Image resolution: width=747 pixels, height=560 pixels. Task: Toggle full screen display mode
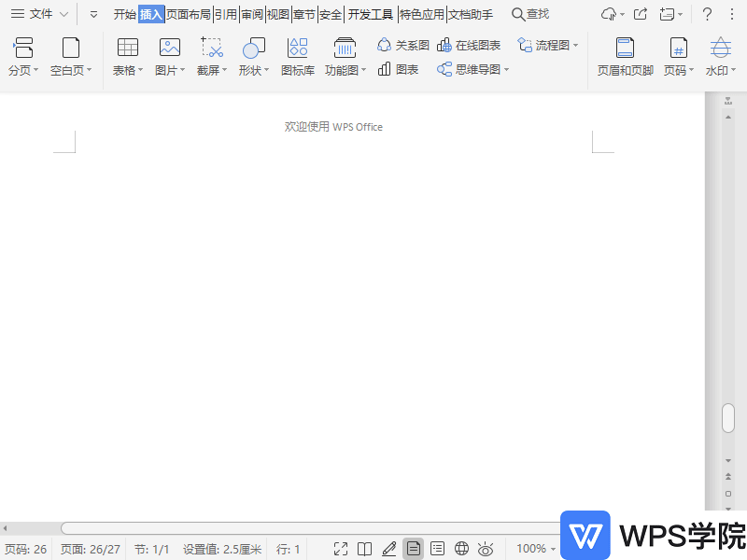(341, 549)
